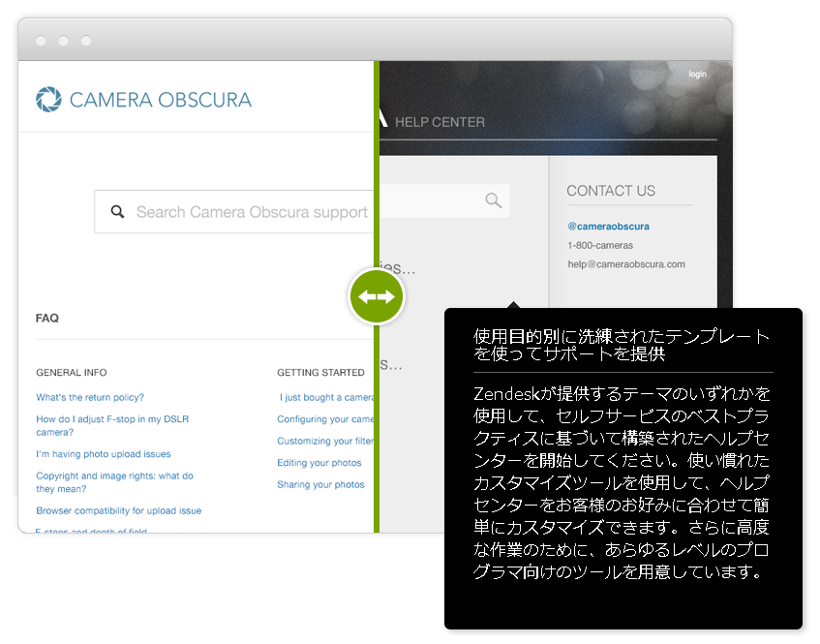820x644 pixels.
Task: Click help@cameraobscura.com email text
Action: [x=626, y=264]
